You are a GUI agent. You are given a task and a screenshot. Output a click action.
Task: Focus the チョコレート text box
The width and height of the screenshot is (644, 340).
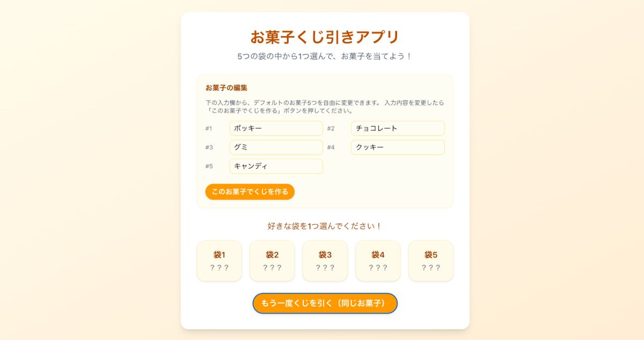tap(398, 128)
